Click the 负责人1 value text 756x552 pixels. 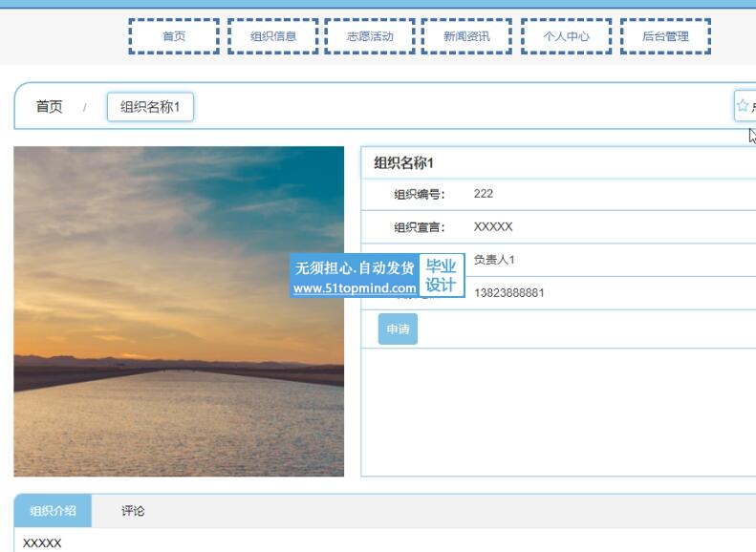(x=494, y=260)
